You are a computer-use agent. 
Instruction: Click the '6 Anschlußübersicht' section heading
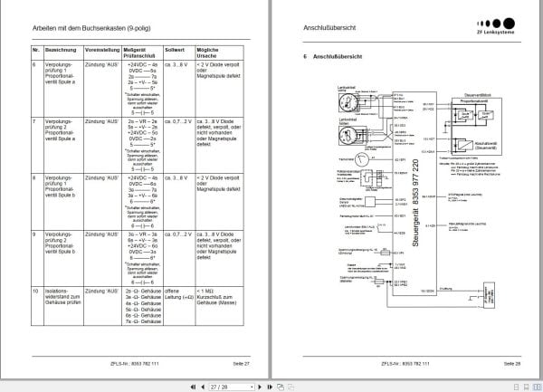[x=333, y=56]
